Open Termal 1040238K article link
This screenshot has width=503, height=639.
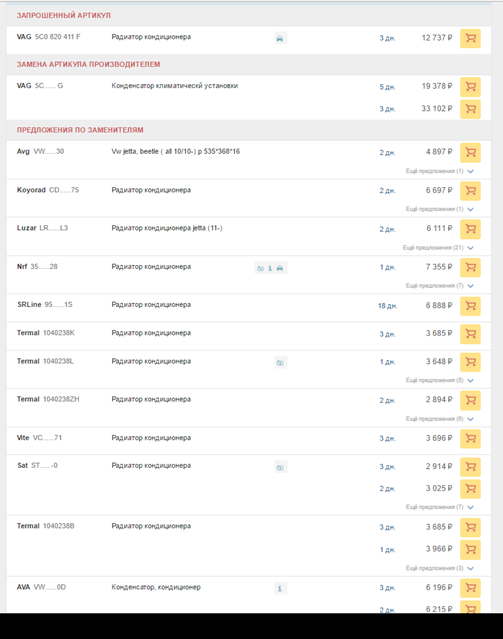[59, 333]
